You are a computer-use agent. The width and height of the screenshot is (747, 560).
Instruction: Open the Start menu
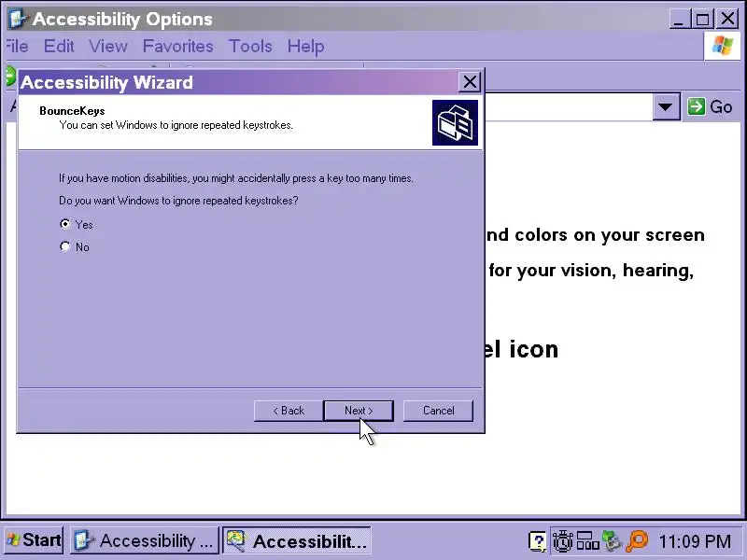pos(34,540)
